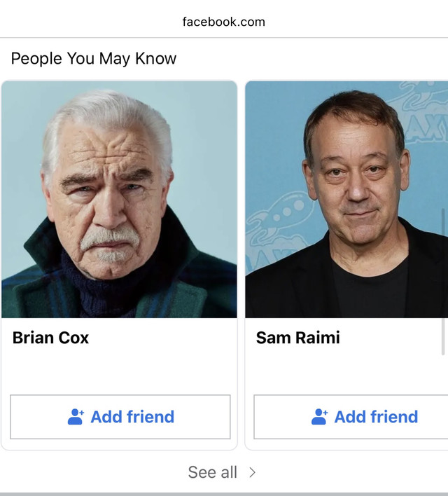Click the blank area under Sam Raimi's name
The height and width of the screenshot is (496, 448).
343,370
